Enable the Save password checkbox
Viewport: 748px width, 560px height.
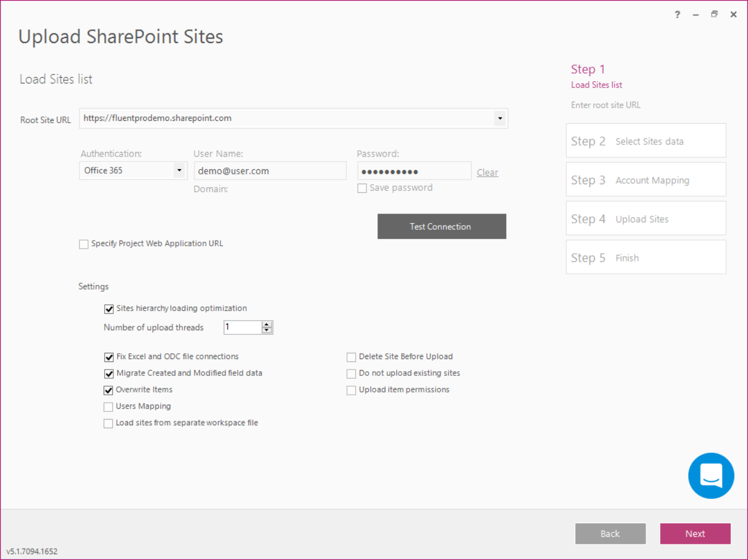click(362, 188)
